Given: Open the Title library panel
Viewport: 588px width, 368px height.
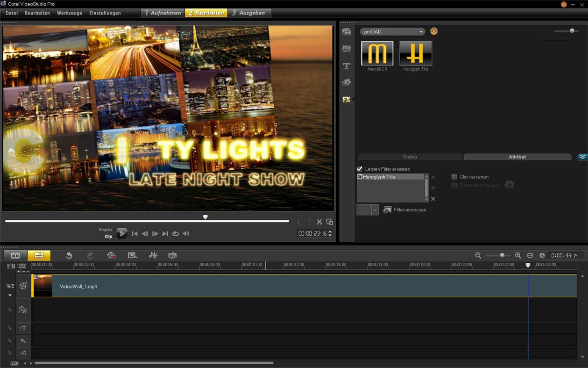Looking at the screenshot, I should tap(347, 66).
